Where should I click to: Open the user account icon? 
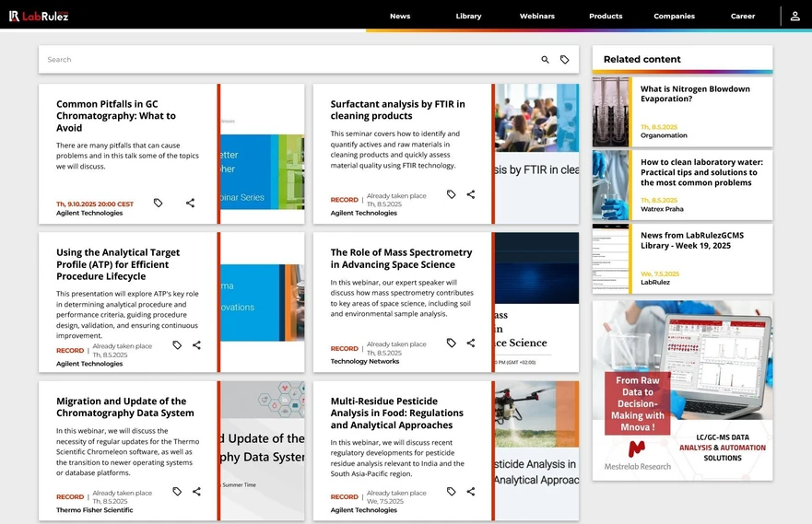pyautogui.click(x=794, y=16)
